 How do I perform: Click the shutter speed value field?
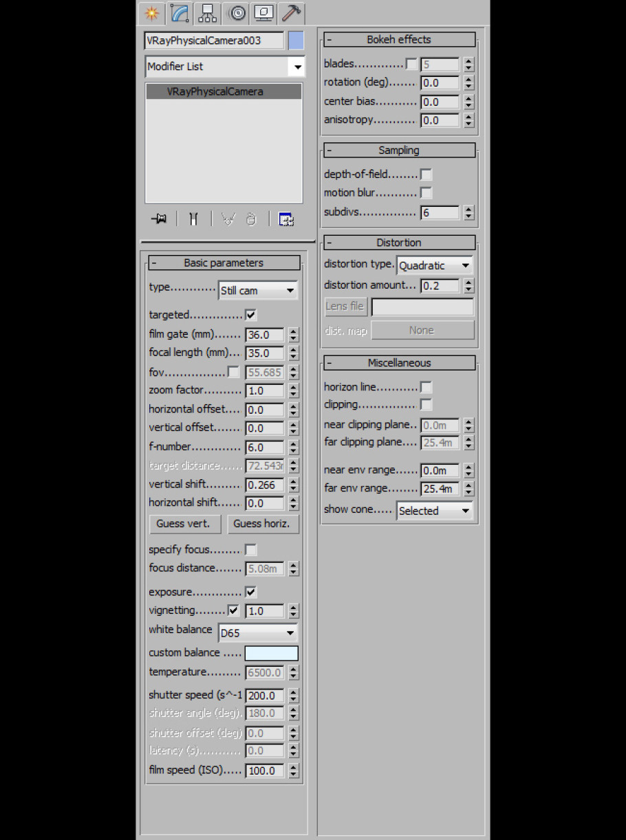click(x=265, y=696)
